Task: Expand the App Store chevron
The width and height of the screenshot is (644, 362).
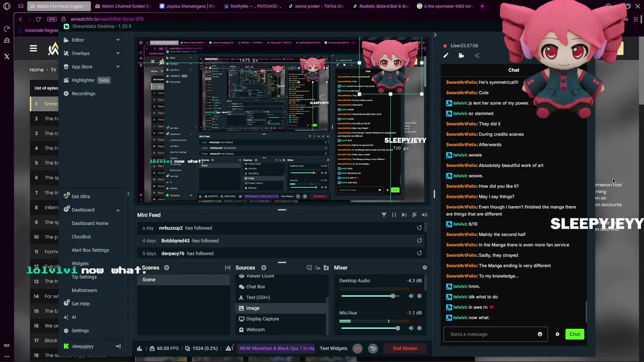Action: click(118, 67)
